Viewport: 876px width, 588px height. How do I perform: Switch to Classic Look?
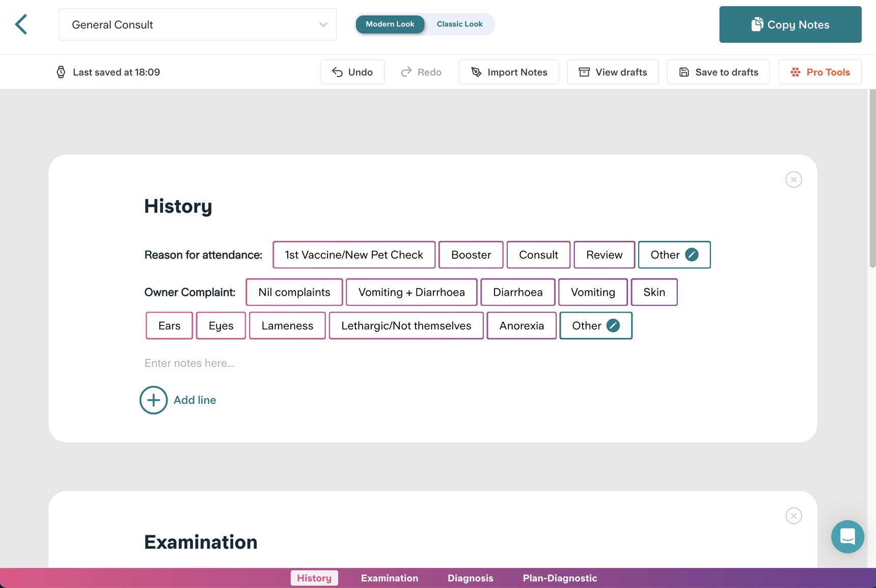459,23
